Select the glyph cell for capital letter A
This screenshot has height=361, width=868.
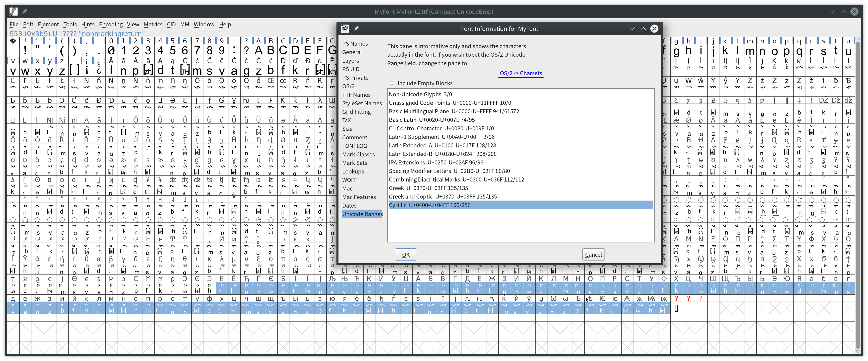pos(258,50)
